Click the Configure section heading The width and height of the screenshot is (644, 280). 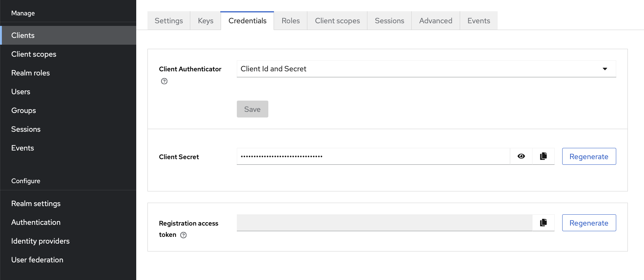point(26,181)
